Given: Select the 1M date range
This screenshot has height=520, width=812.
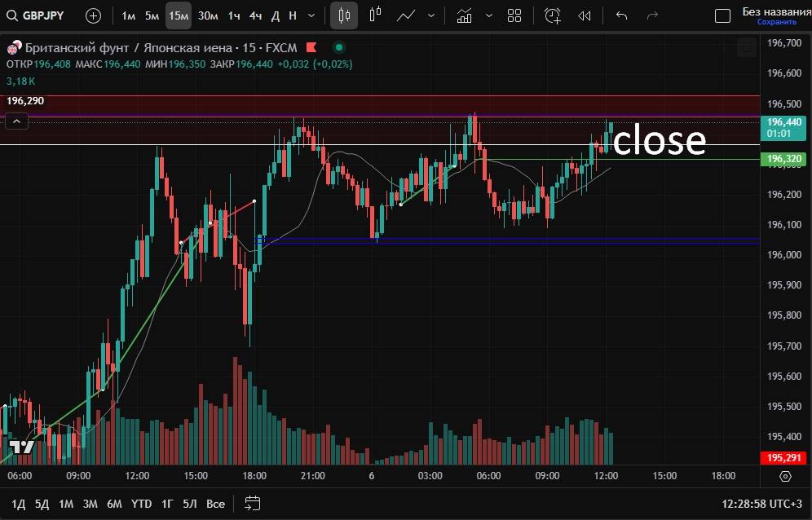Looking at the screenshot, I should pos(66,504).
